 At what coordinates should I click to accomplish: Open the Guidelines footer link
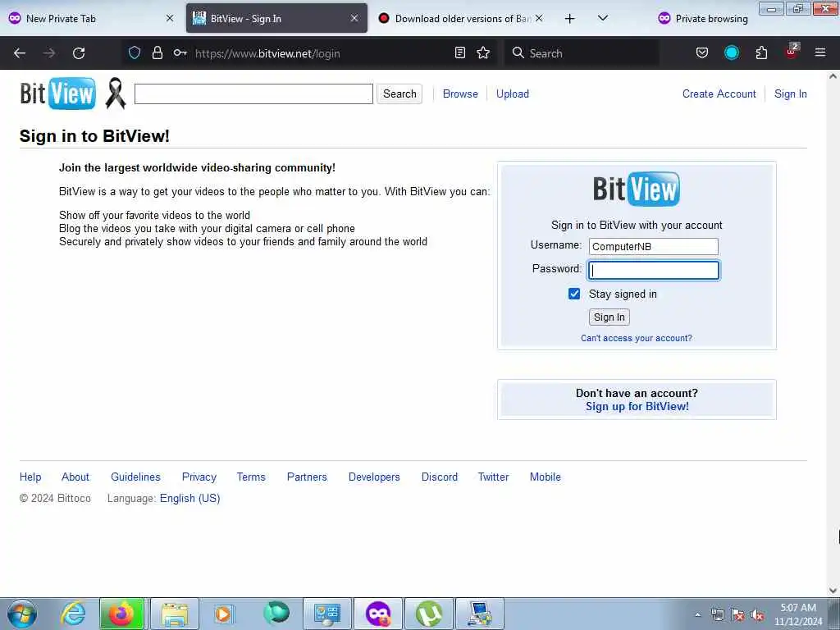point(135,477)
